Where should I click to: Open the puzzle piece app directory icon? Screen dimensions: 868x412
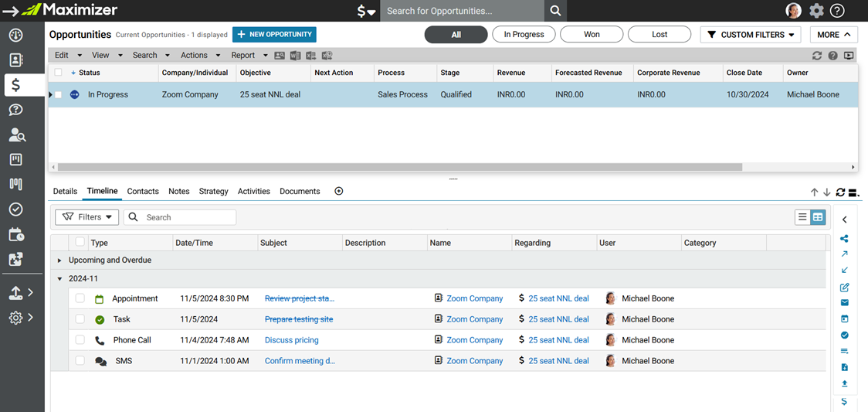click(16, 259)
